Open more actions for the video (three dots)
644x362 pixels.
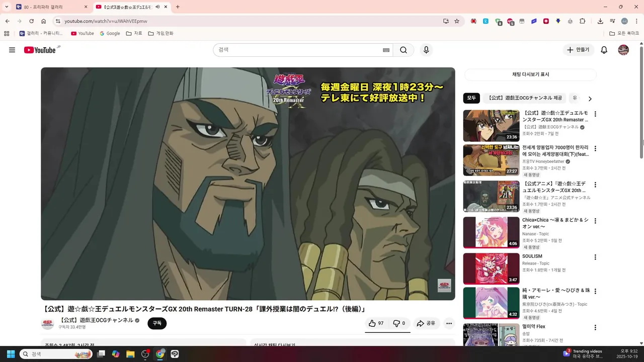[449, 323]
